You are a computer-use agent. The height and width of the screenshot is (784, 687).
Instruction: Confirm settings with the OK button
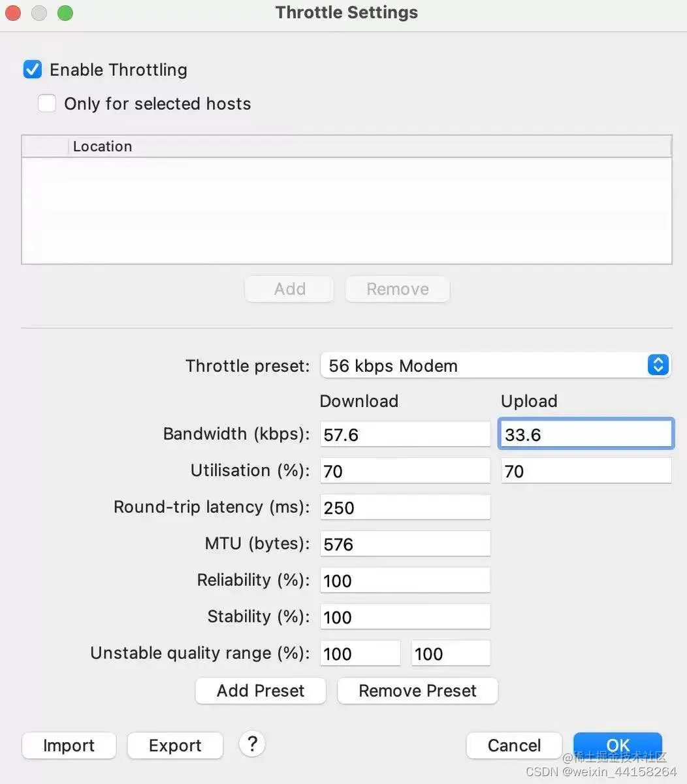point(617,745)
